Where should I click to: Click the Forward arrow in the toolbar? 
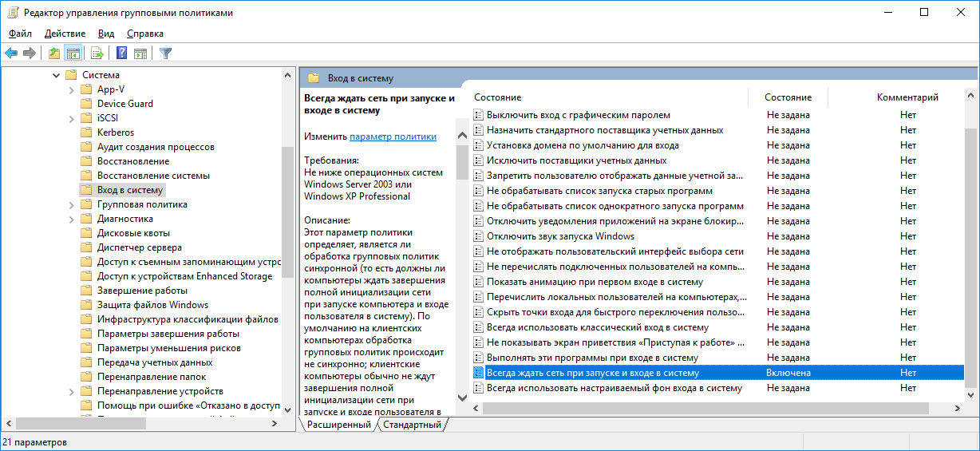[30, 53]
